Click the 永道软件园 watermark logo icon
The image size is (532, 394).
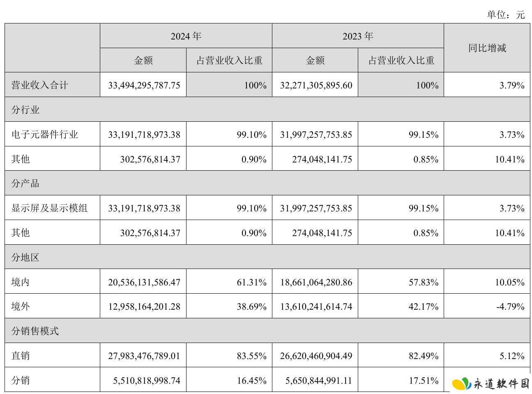pos(461,384)
